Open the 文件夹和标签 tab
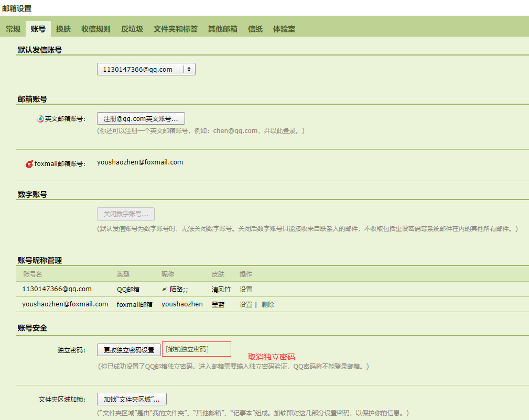The image size is (529, 420). point(176,29)
